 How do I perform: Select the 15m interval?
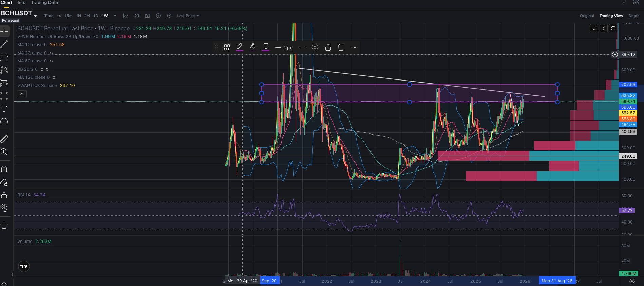point(69,16)
